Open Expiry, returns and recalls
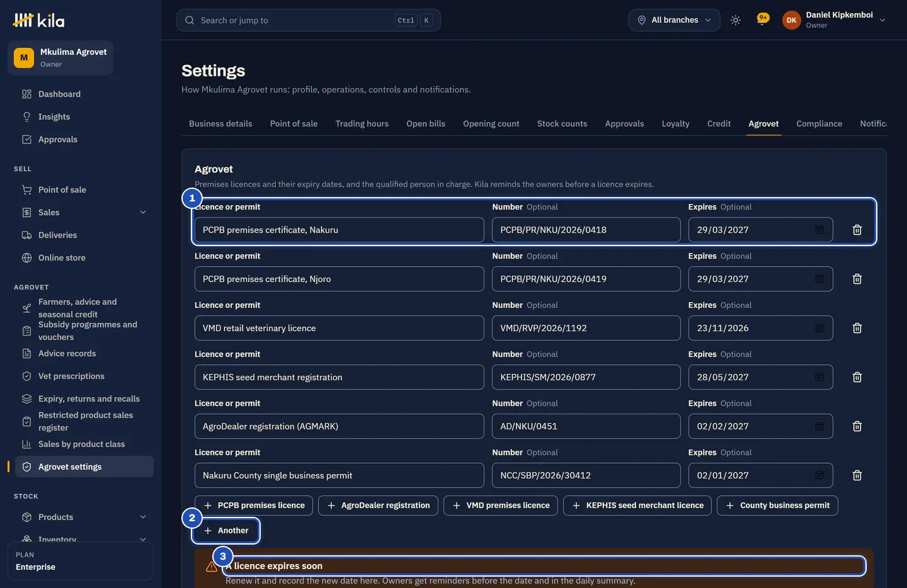The height and width of the screenshot is (588, 907). tap(84, 399)
